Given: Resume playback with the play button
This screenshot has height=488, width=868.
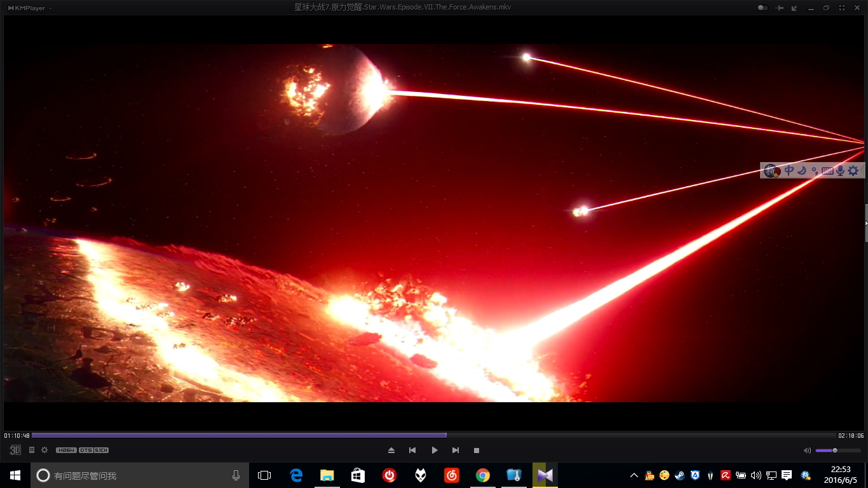Looking at the screenshot, I should tap(434, 450).
